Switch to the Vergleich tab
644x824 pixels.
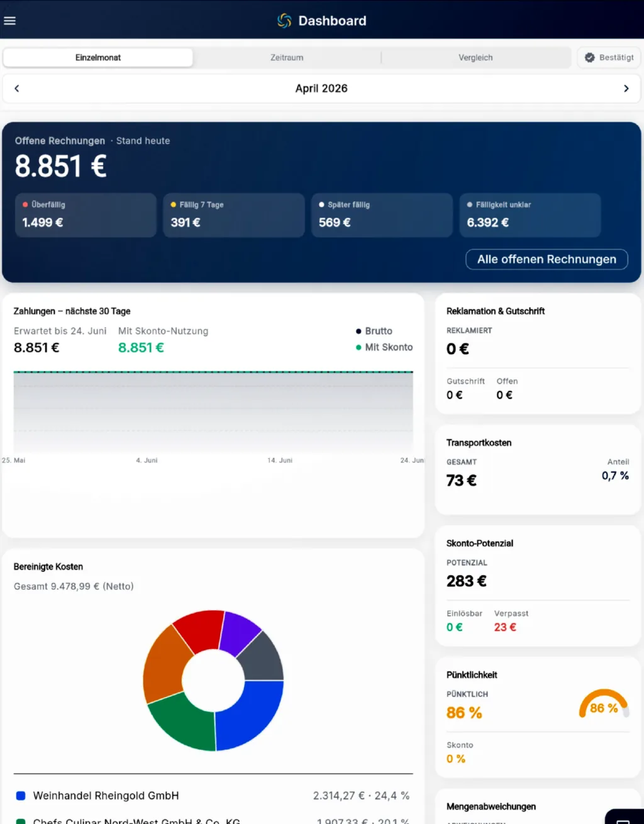click(x=475, y=57)
